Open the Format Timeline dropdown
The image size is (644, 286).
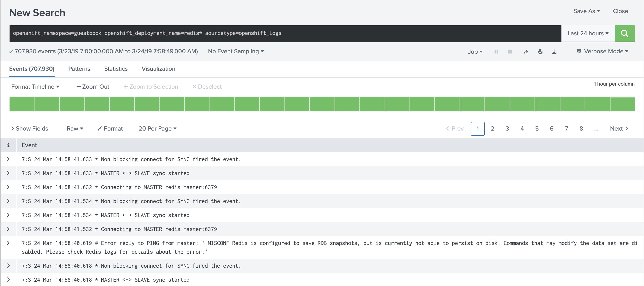(35, 86)
